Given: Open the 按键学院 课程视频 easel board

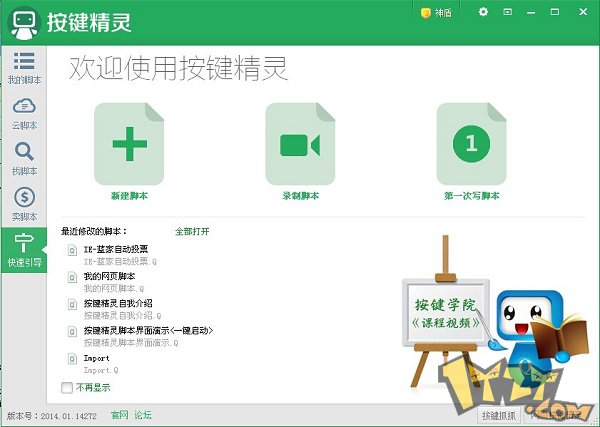Looking at the screenshot, I should [x=446, y=313].
